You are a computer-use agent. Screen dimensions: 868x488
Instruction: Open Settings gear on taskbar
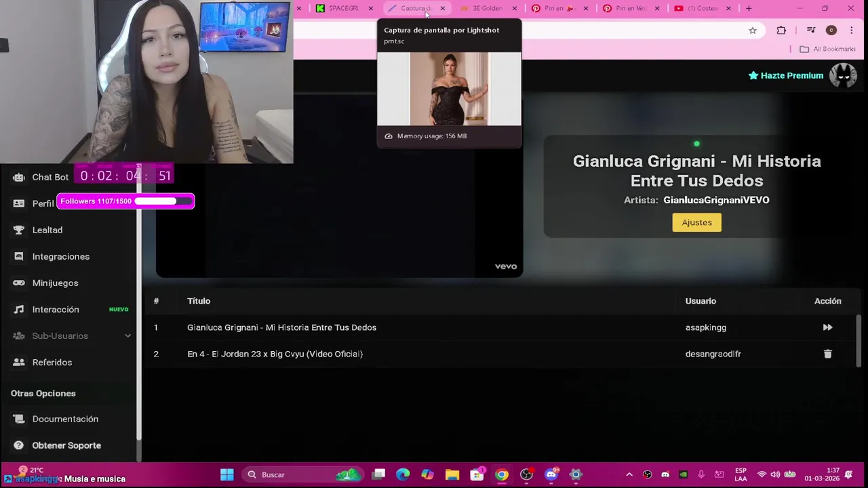pos(576,474)
